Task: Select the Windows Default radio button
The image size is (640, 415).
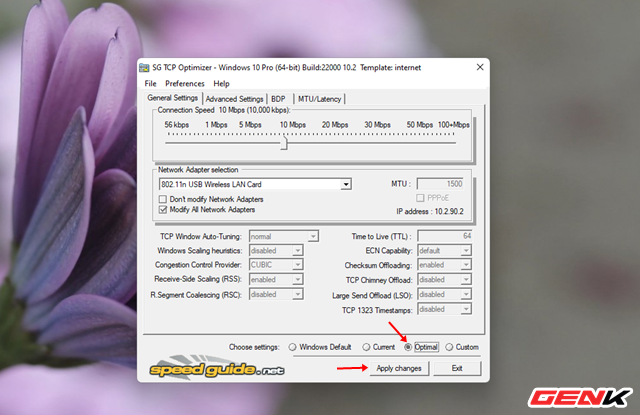Action: click(292, 347)
